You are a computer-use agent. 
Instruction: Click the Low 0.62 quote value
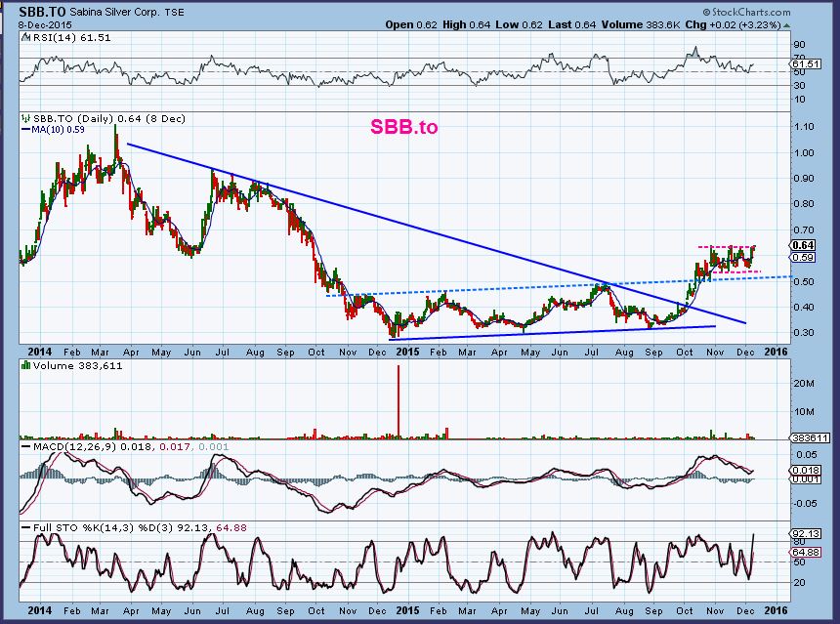(519, 24)
